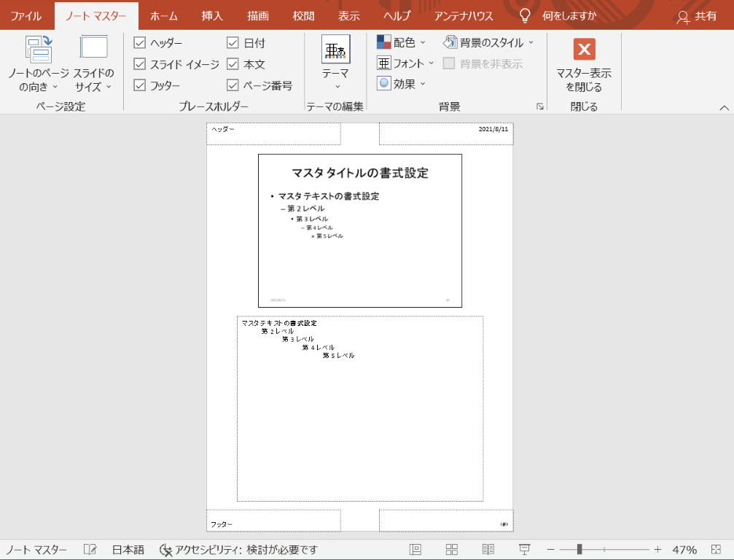Click the Slide Size icon
Screen dimensions: 734x560
click(93, 50)
